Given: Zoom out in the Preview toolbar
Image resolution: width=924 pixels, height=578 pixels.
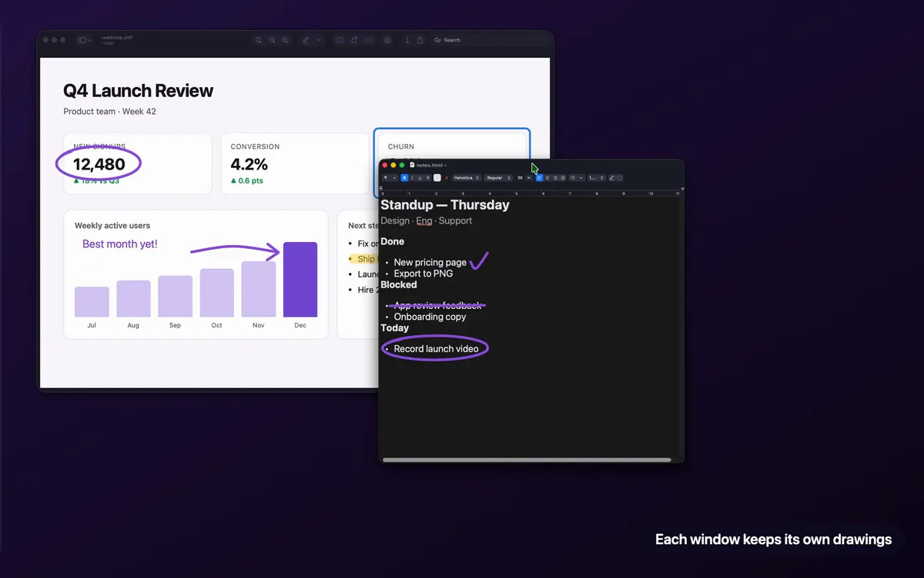Looking at the screenshot, I should [259, 40].
